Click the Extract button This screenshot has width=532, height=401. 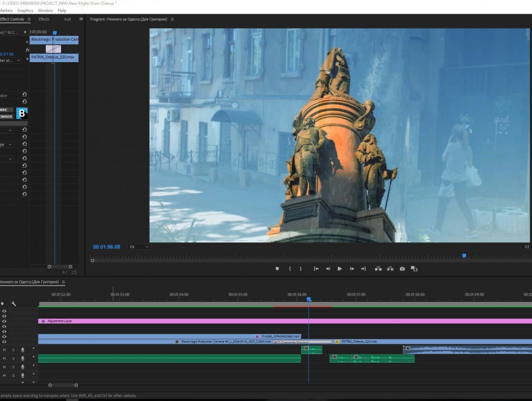pyautogui.click(x=390, y=269)
